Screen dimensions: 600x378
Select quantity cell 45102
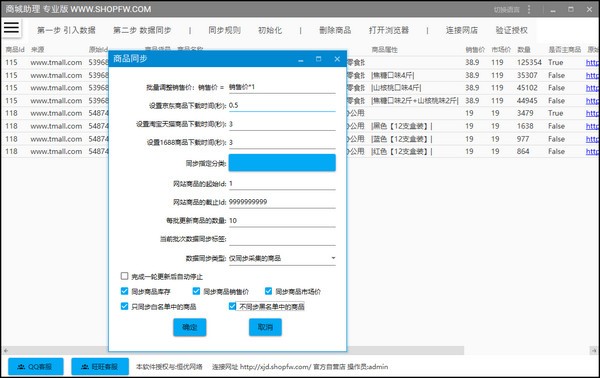pyautogui.click(x=527, y=88)
